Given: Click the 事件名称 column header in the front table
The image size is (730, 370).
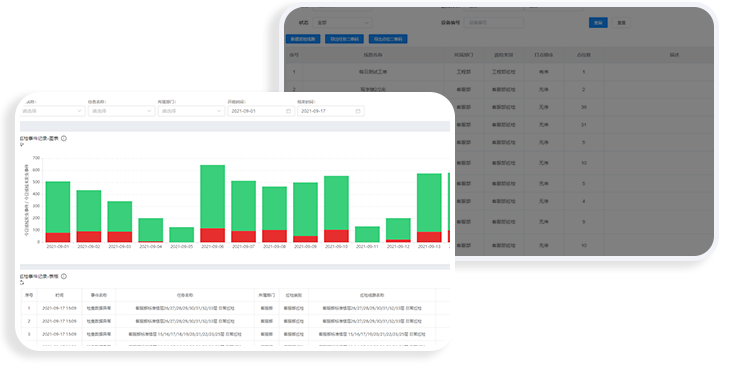Looking at the screenshot, I should click(99, 295).
